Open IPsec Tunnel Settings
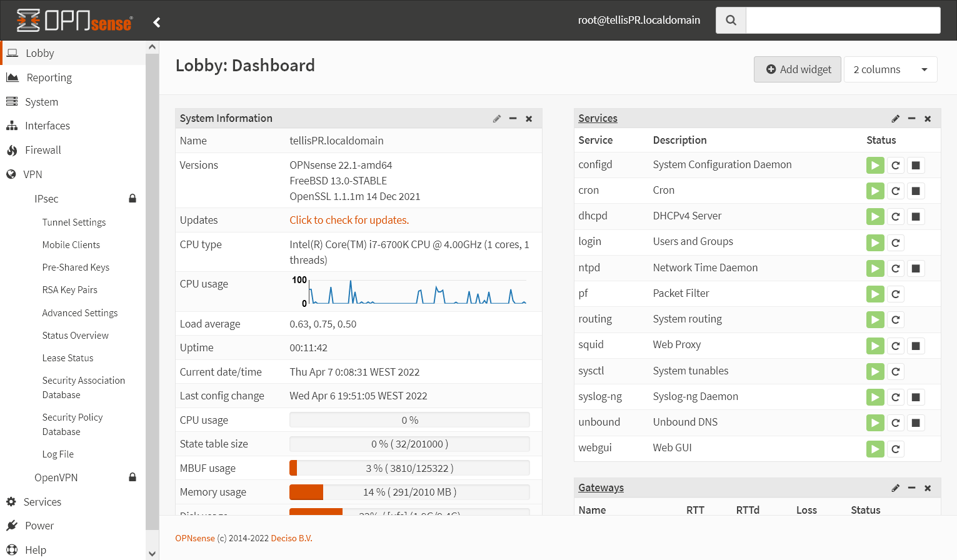Image resolution: width=957 pixels, height=560 pixels. click(74, 222)
